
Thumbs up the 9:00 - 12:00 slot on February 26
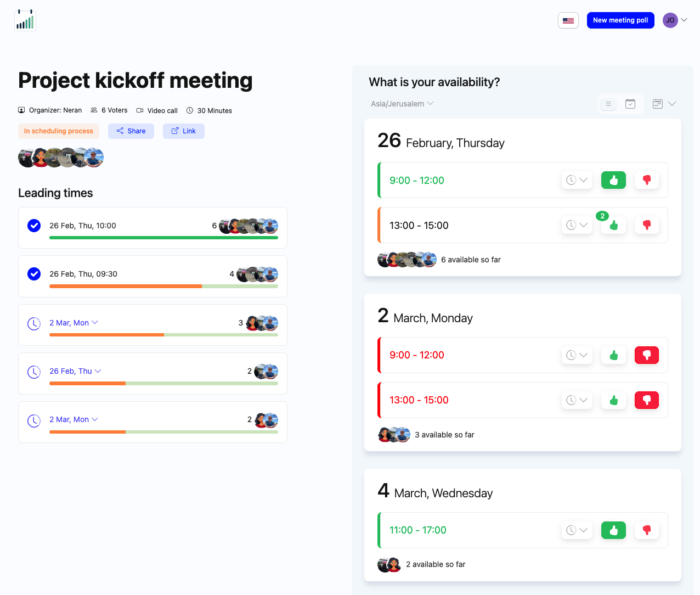[x=613, y=180]
